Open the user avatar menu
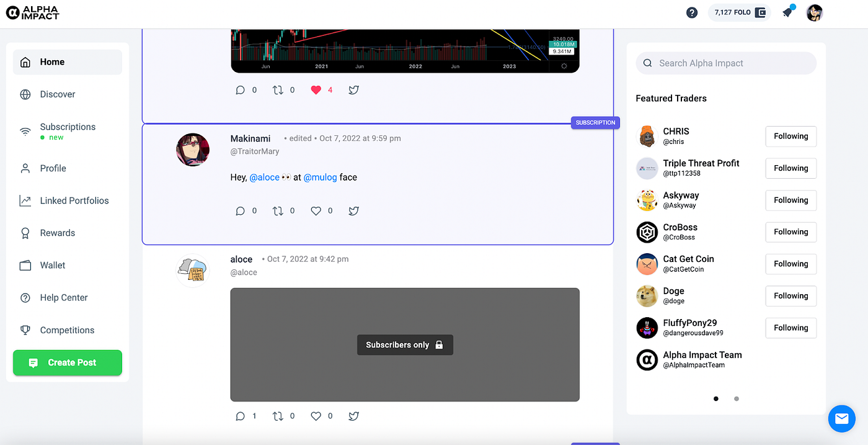The height and width of the screenshot is (445, 868). click(815, 12)
